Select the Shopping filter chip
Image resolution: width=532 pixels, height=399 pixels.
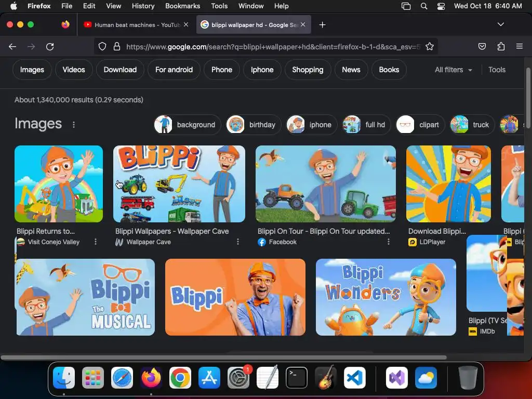[308, 70]
